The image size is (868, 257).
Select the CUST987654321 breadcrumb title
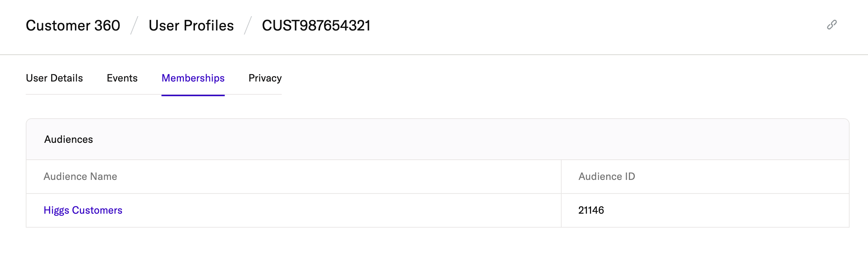(x=316, y=26)
